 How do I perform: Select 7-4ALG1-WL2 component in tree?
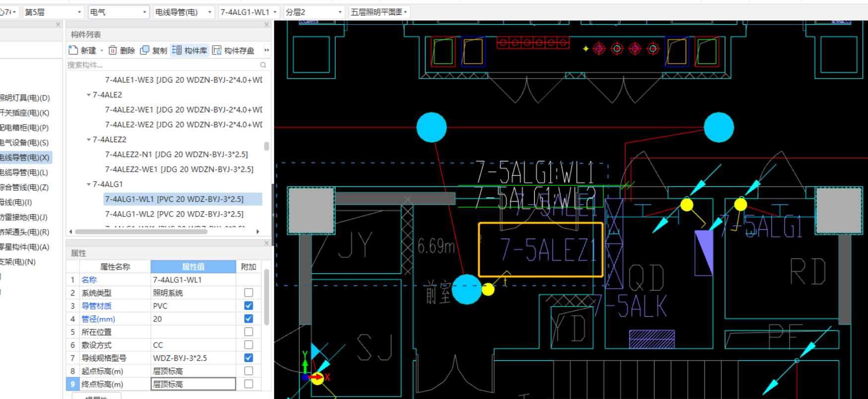(x=174, y=214)
